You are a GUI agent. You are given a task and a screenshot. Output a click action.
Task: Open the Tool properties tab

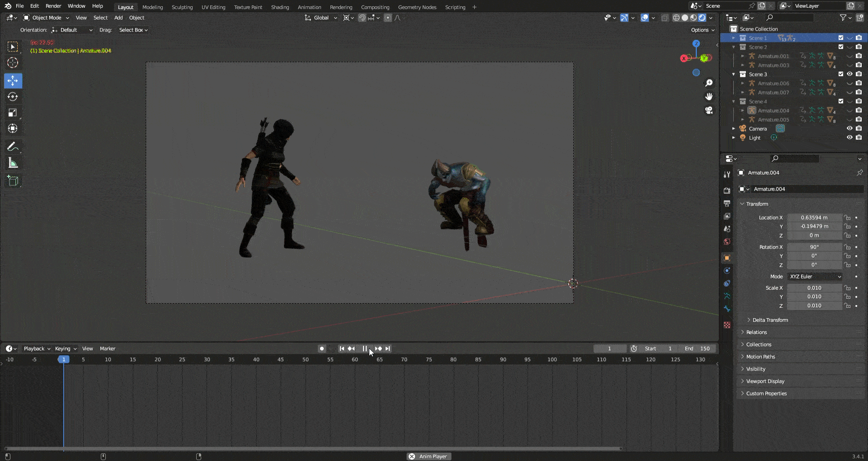[727, 174]
